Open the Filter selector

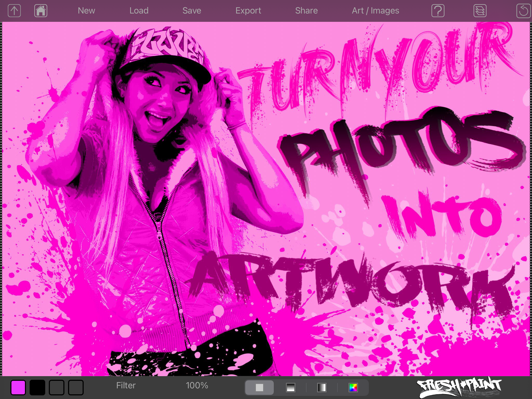[126, 385]
